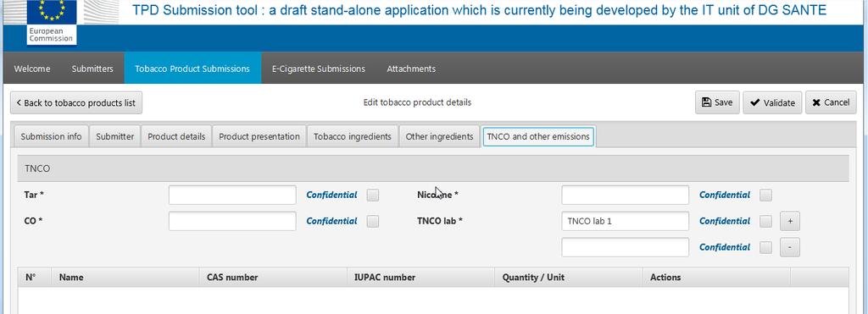The image size is (868, 314).
Task: Remove the empty TNCO lab row with the minus button
Action: tap(790, 248)
